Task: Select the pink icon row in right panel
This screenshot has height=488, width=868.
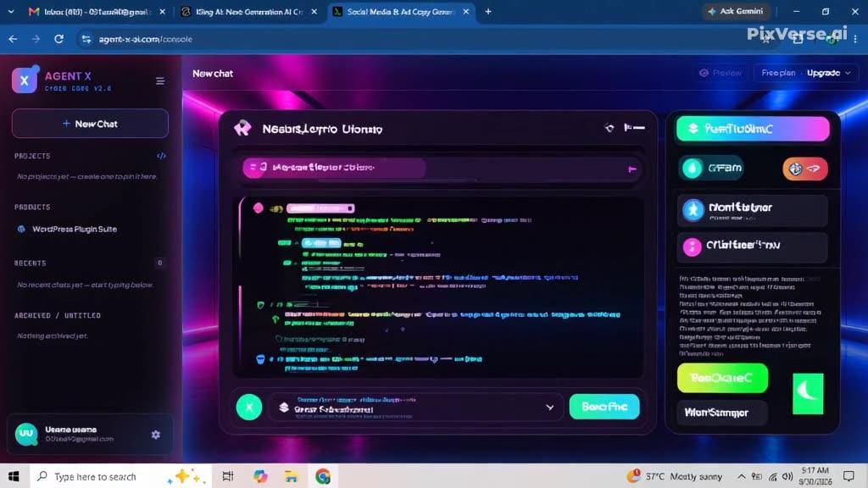Action: tap(753, 247)
